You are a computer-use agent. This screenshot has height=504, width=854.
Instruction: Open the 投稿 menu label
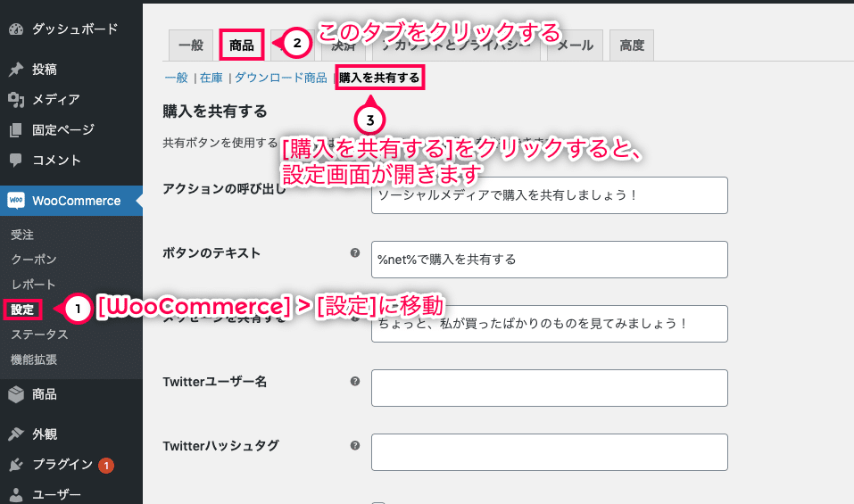pos(44,69)
